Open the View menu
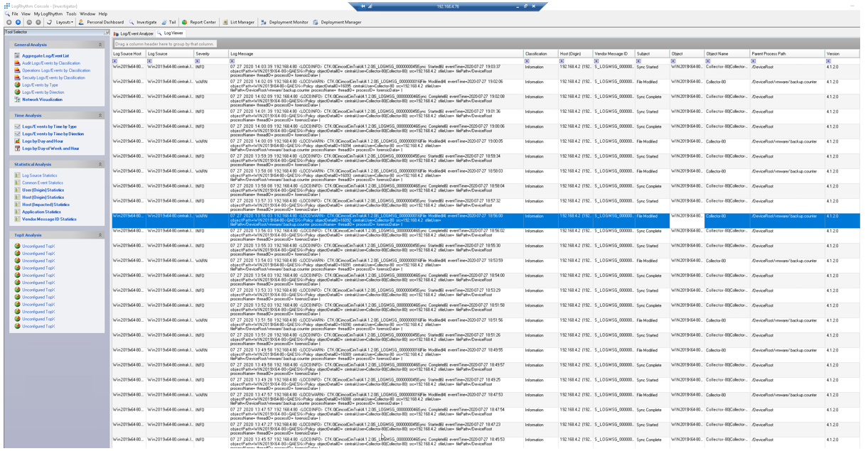 coord(26,13)
